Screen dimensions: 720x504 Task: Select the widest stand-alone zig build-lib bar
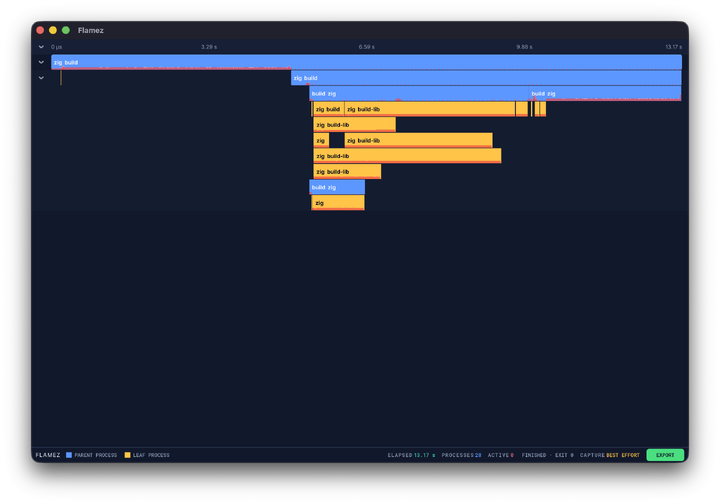407,156
